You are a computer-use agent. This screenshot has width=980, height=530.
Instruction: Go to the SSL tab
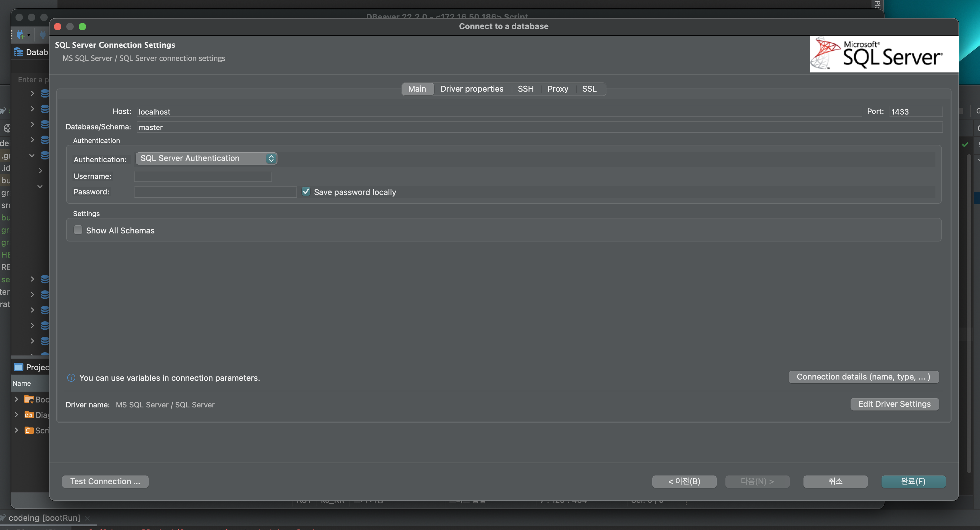(x=589, y=89)
